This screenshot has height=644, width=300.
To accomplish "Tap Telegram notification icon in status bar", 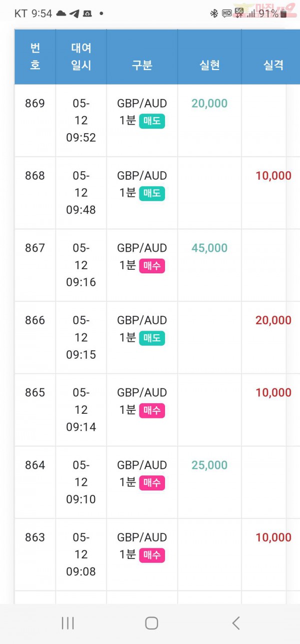I will [74, 14].
